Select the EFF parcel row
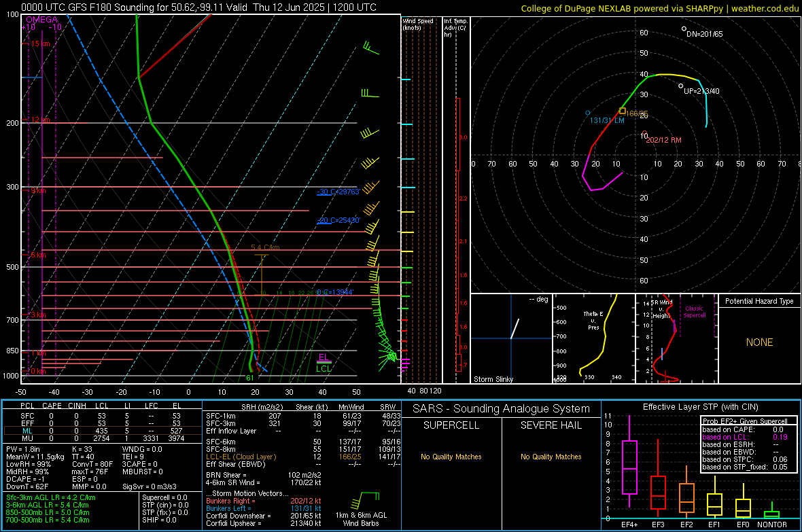This screenshot has width=802, height=532. [101, 423]
